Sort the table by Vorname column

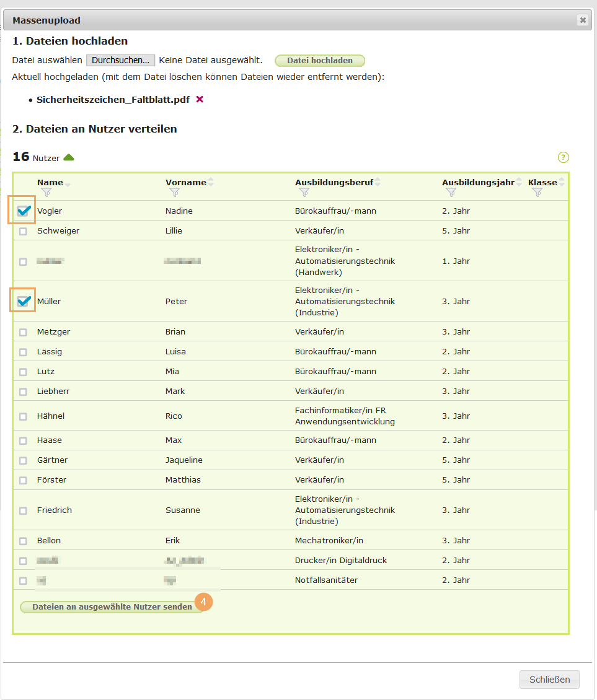point(211,182)
